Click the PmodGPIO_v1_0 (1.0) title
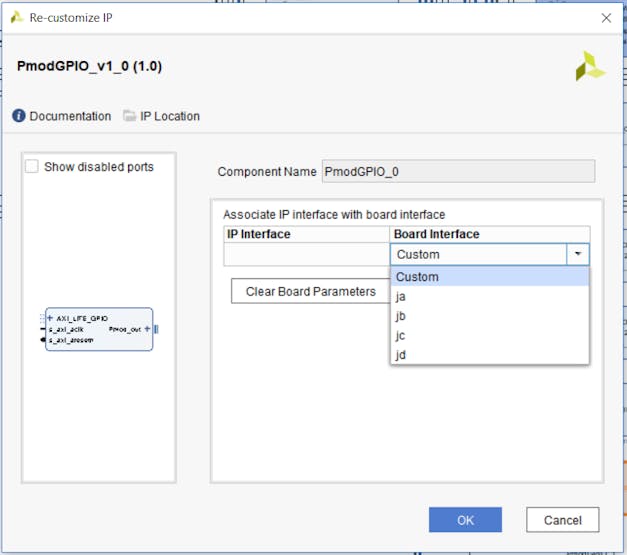Viewport: 627px width, 555px height. click(x=89, y=66)
